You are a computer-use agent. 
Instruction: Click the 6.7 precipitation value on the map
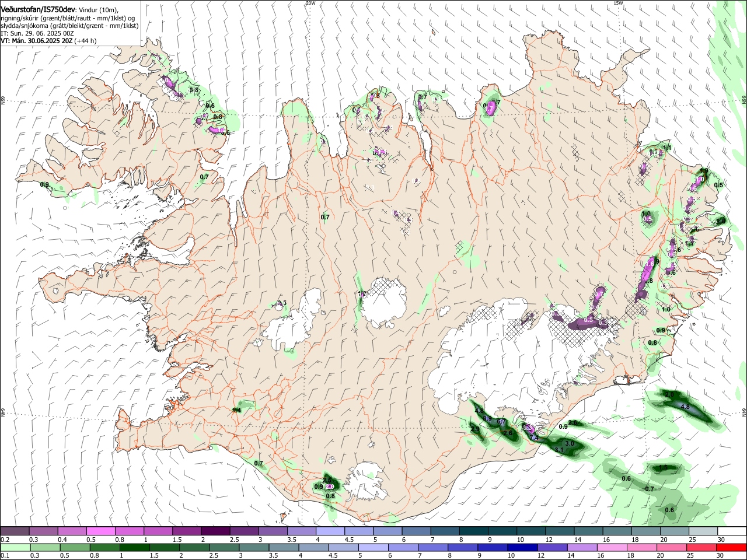501,421
